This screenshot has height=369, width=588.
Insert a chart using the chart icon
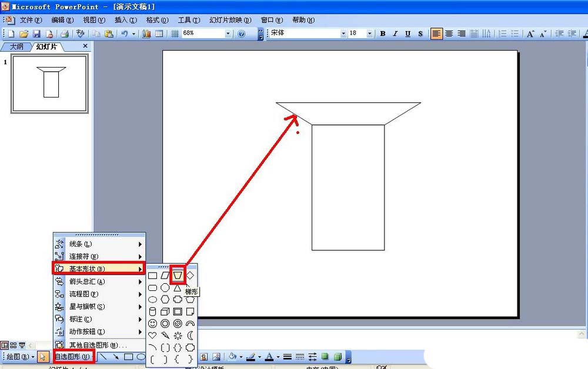pos(146,33)
